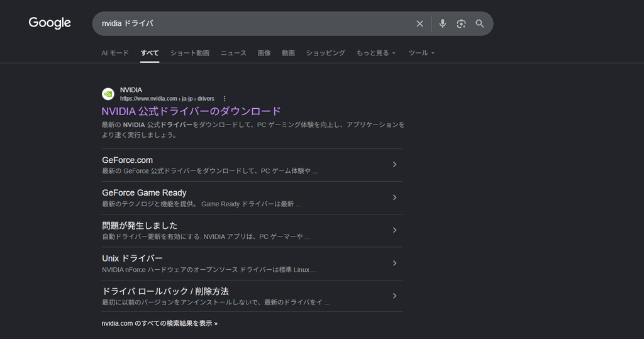Open the Unix ドライバー sitelink
Image resolution: width=644 pixels, height=339 pixels.
click(x=132, y=258)
